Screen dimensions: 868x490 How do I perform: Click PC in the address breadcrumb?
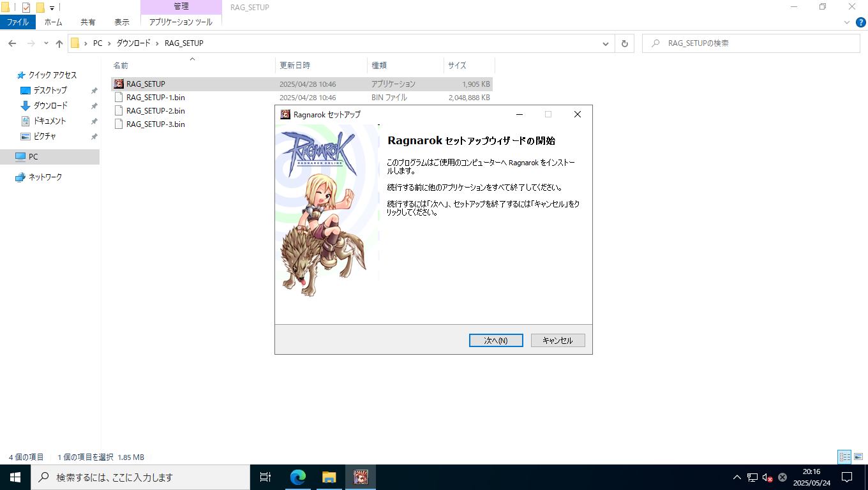98,43
